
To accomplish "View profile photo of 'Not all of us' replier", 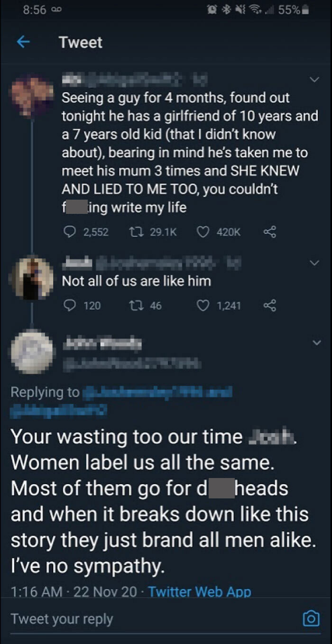I will tap(32, 279).
